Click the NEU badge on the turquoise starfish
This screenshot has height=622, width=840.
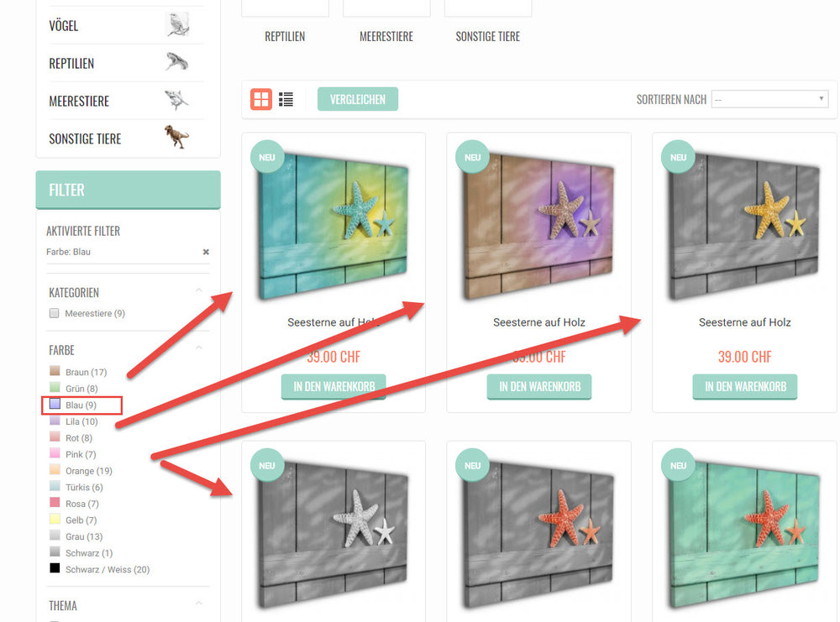[267, 157]
